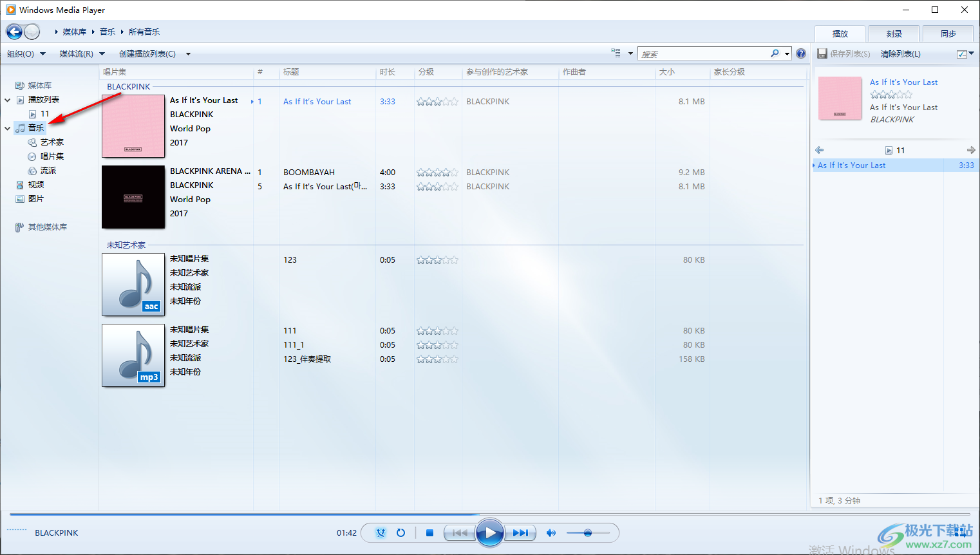Toggle repeat mode

tap(400, 532)
